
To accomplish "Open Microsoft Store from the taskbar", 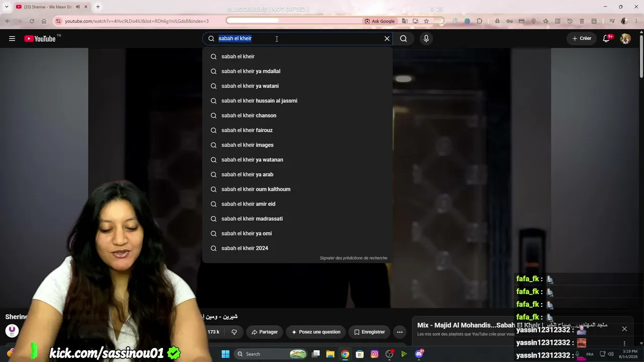I will coord(360,354).
